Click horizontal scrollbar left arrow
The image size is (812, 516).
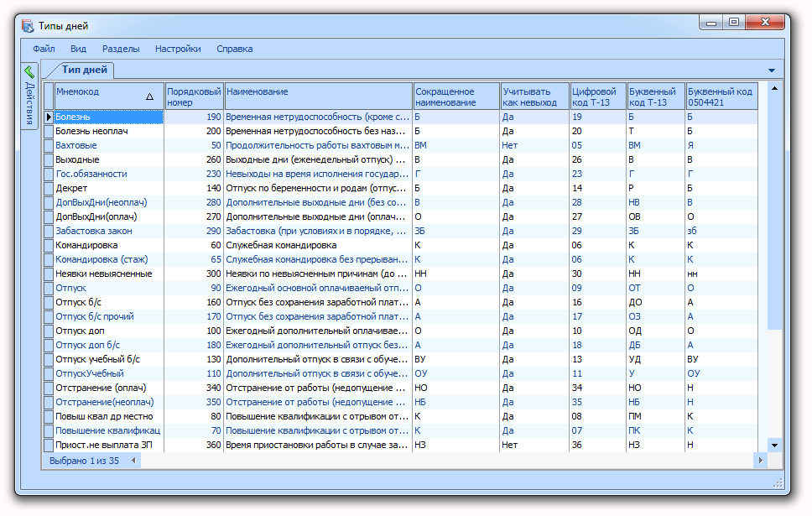[x=133, y=460]
